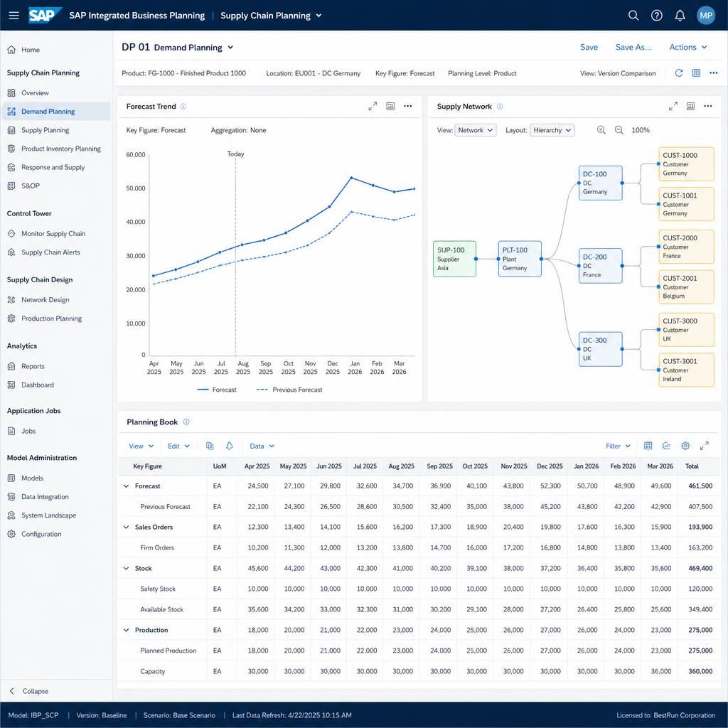
Task: Click the Planning Book chart icon
Action: (x=666, y=446)
